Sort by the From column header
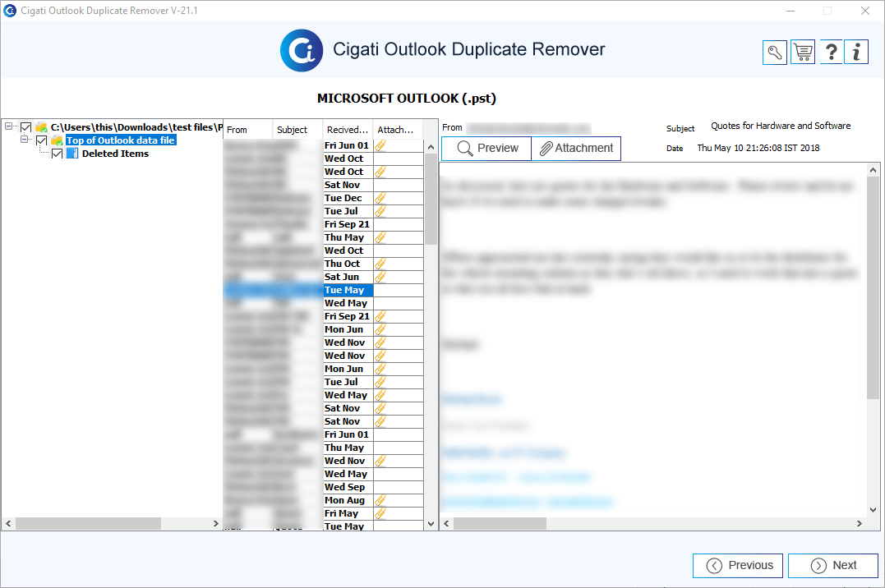885x588 pixels. pos(248,130)
